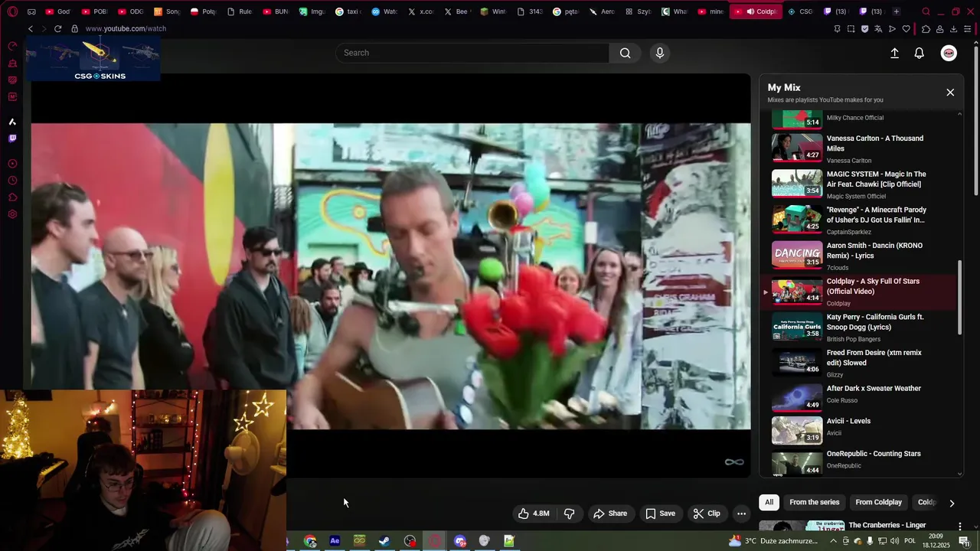The height and width of the screenshot is (551, 980).
Task: Switch to the CSG browser tab
Action: [801, 11]
